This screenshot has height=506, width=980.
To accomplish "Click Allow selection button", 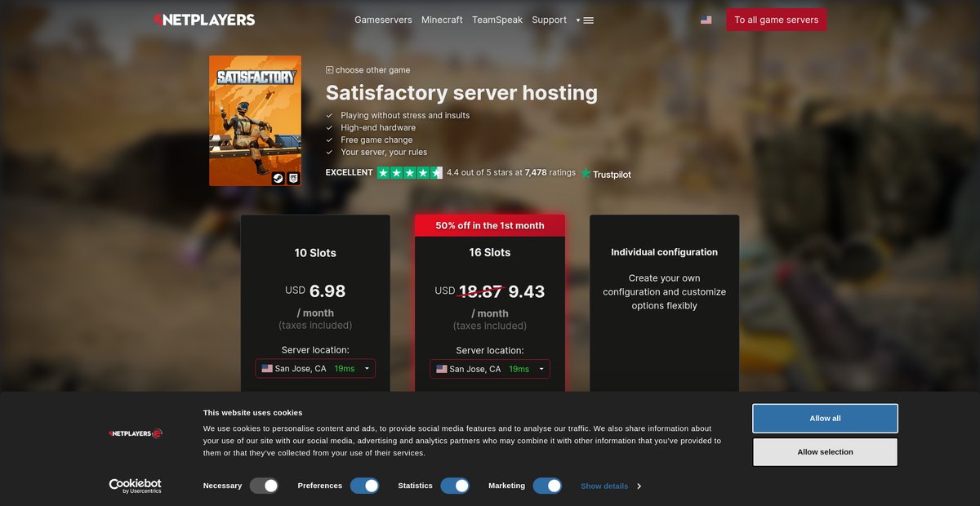I will [825, 452].
